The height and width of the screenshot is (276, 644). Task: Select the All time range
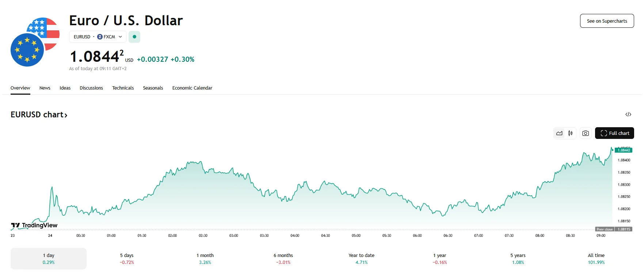(x=596, y=258)
